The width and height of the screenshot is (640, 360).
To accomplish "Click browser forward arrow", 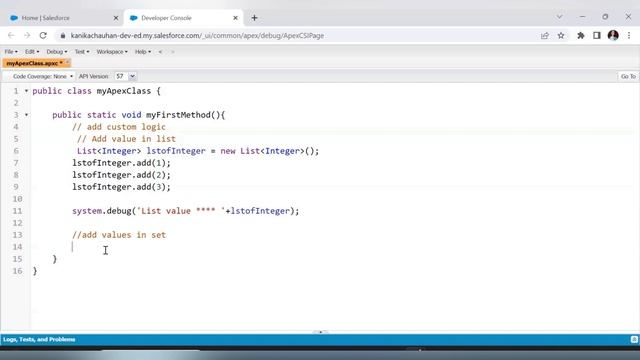I will point(27,36).
